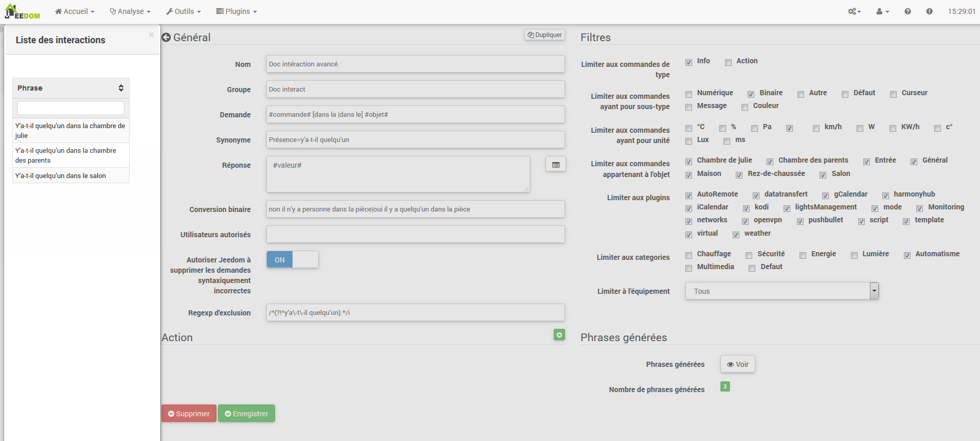The image size is (980, 441).
Task: Close the interactions list panel
Action: coord(151,35)
